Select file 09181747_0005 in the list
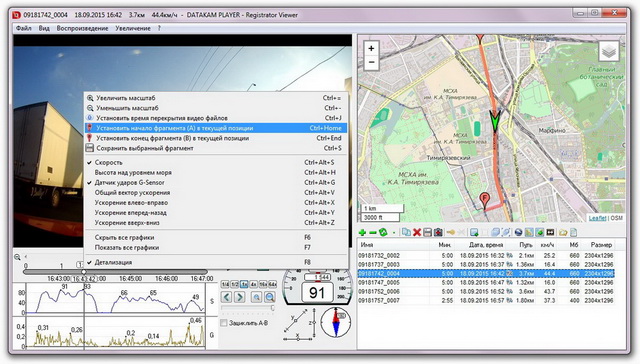This screenshot has width=640, height=364. click(486, 282)
